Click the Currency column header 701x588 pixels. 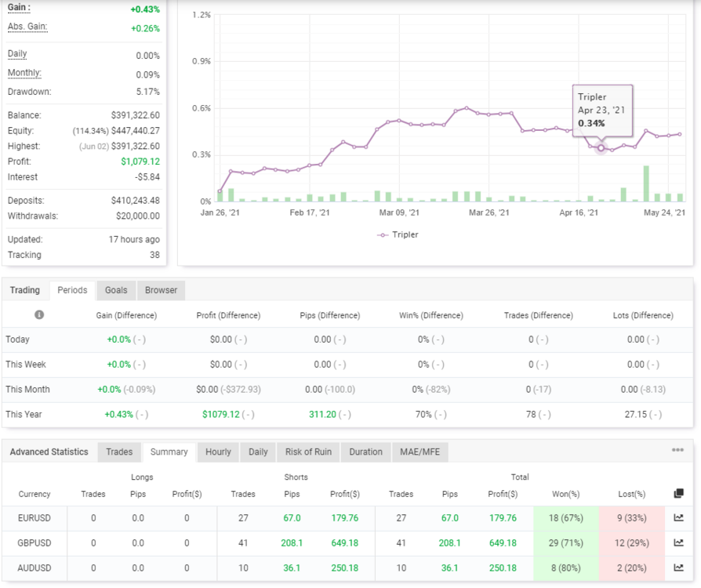35,494
